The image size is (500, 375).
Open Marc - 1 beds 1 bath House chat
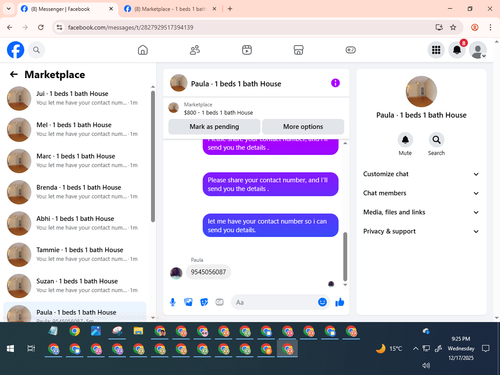[75, 161]
